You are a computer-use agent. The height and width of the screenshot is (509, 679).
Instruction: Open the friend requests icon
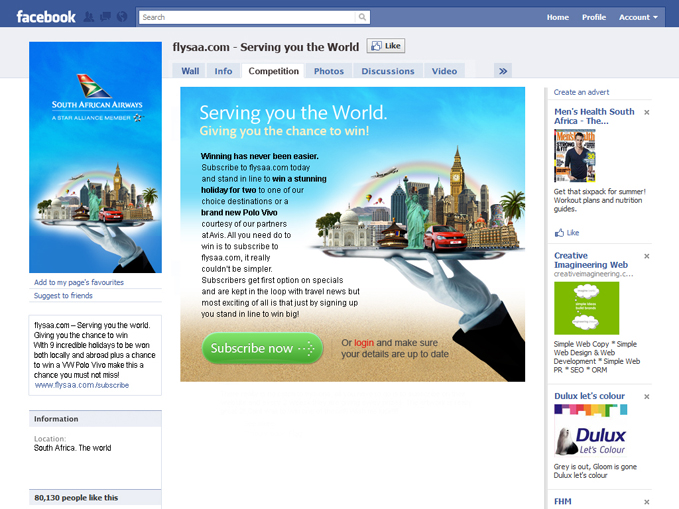click(x=88, y=17)
